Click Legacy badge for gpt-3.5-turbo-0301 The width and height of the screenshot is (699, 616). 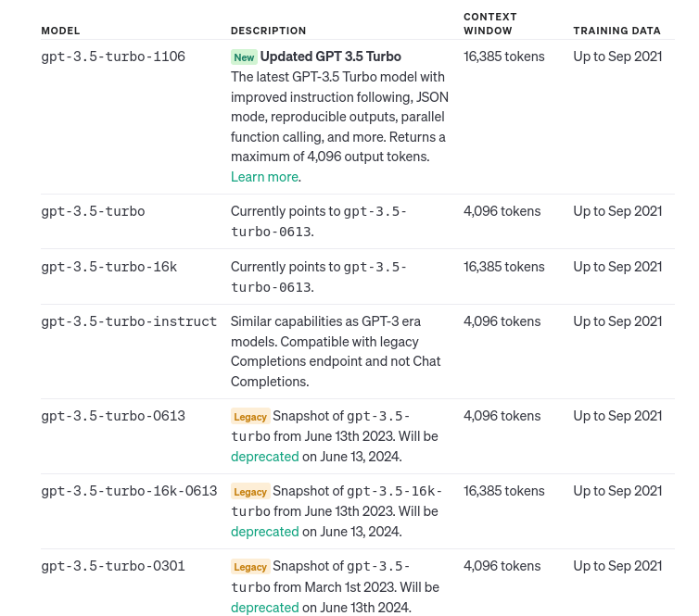click(250, 567)
